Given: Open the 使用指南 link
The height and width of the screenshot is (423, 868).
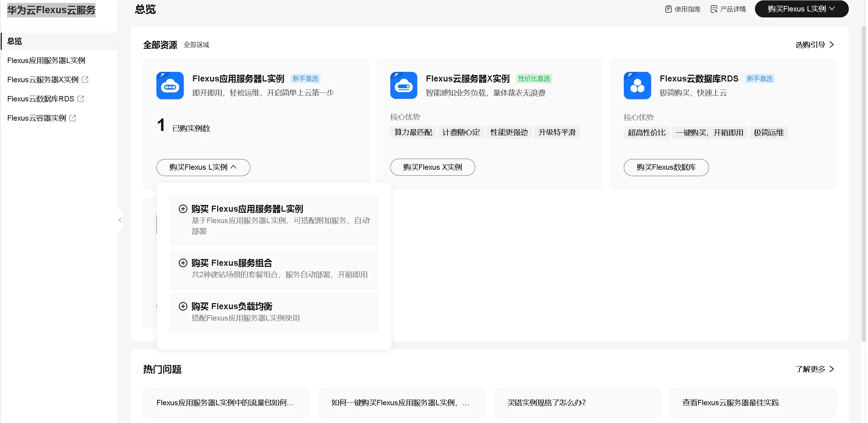Looking at the screenshot, I should (683, 9).
